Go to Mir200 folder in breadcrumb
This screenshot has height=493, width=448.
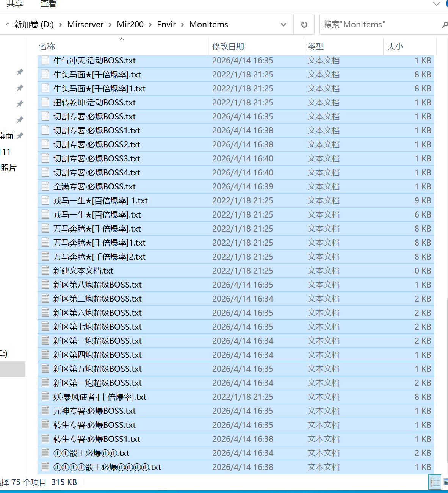(130, 25)
